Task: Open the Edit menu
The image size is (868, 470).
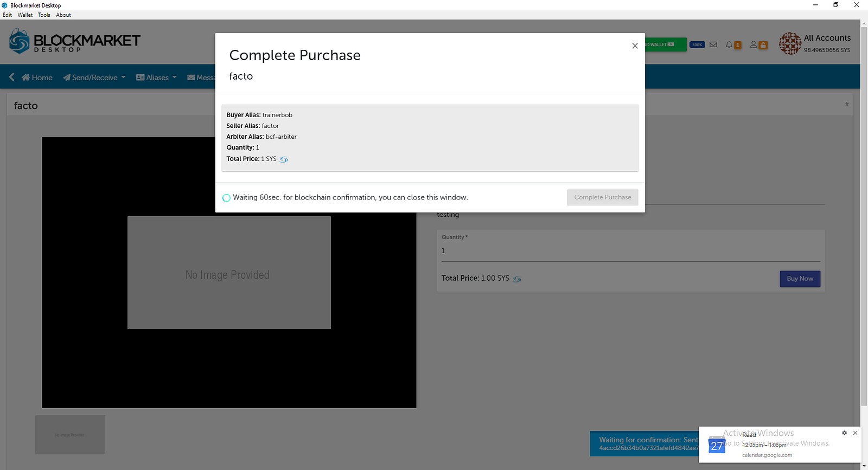Action: click(7, 15)
